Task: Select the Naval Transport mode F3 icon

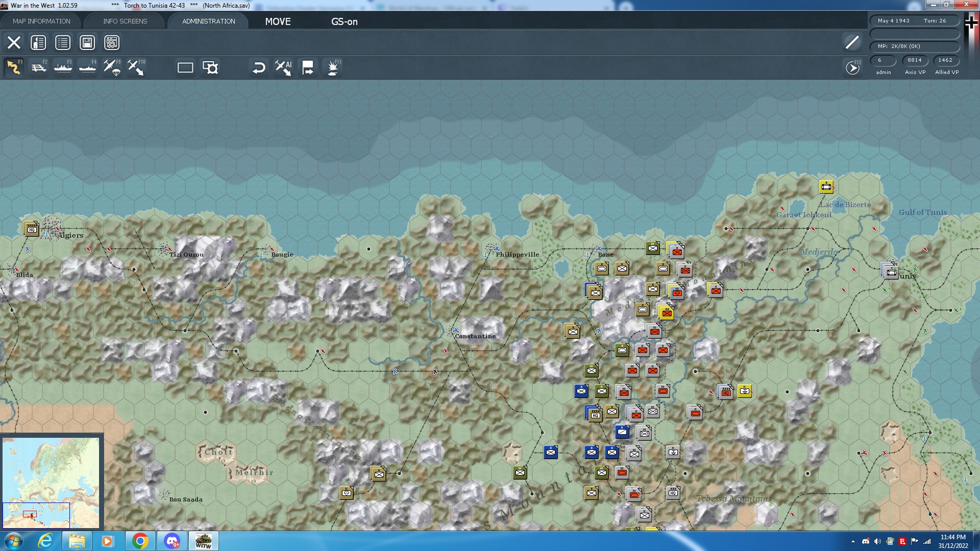Action: click(x=63, y=67)
